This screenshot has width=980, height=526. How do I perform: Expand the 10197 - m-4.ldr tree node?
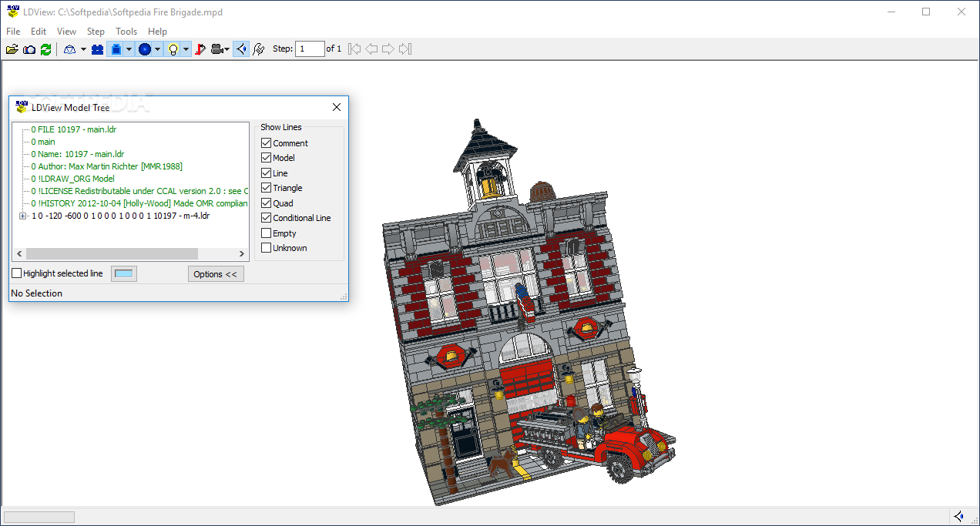pos(22,216)
